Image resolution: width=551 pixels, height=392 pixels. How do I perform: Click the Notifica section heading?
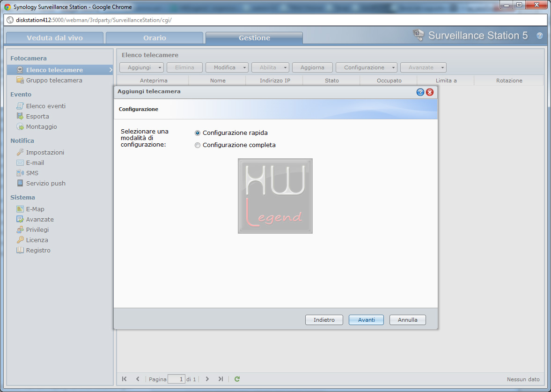coord(22,141)
